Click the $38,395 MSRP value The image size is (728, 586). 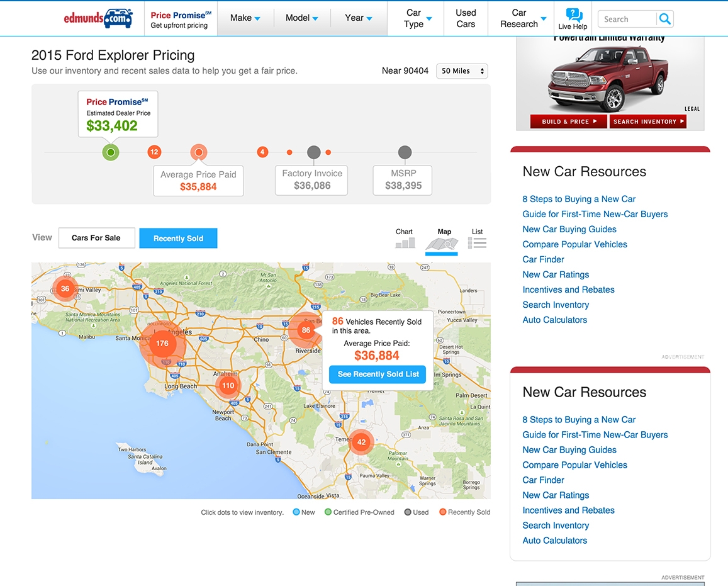(x=403, y=186)
